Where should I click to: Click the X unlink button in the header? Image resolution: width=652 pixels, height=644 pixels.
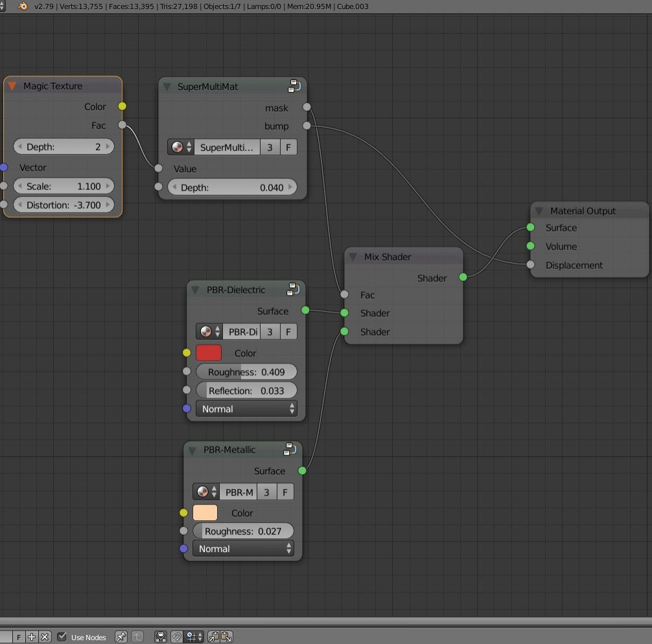tap(44, 637)
